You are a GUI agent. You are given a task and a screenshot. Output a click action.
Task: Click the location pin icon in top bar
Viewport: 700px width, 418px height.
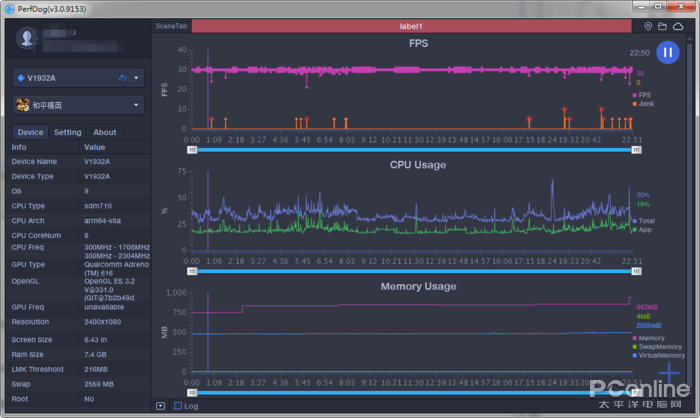pyautogui.click(x=648, y=26)
